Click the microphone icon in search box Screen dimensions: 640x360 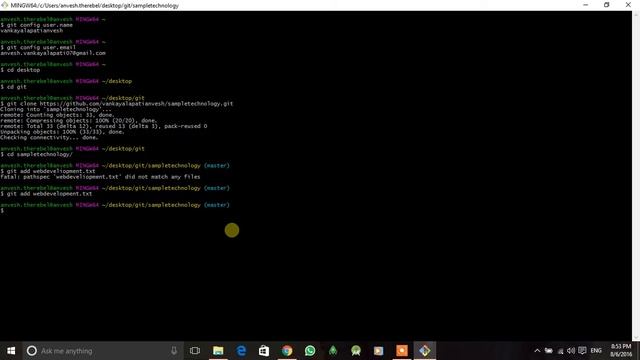(174, 351)
